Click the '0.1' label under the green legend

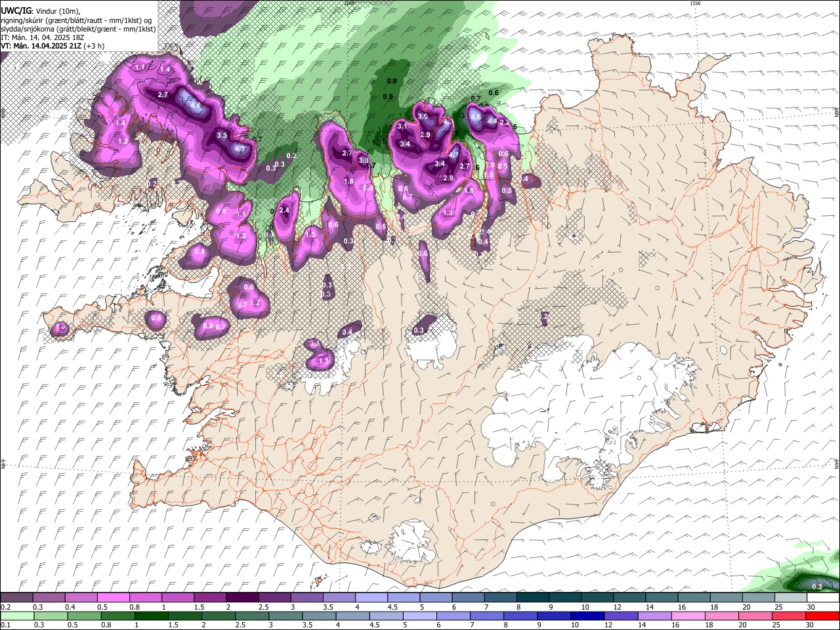coord(5,625)
